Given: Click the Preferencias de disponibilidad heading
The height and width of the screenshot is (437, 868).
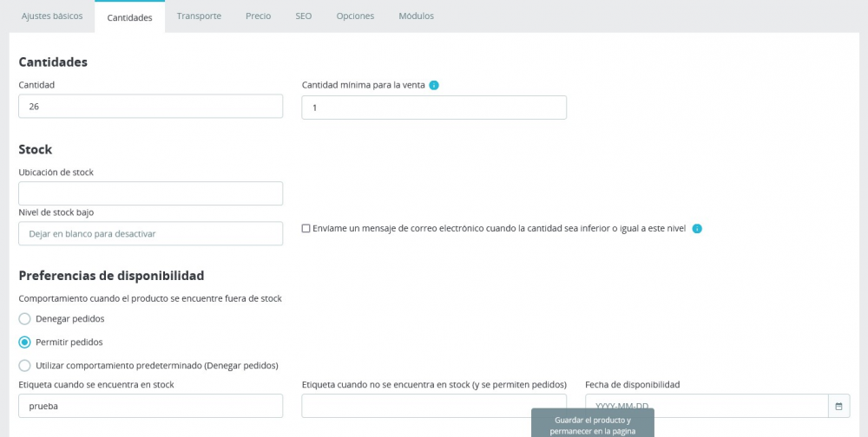Looking at the screenshot, I should [111, 276].
